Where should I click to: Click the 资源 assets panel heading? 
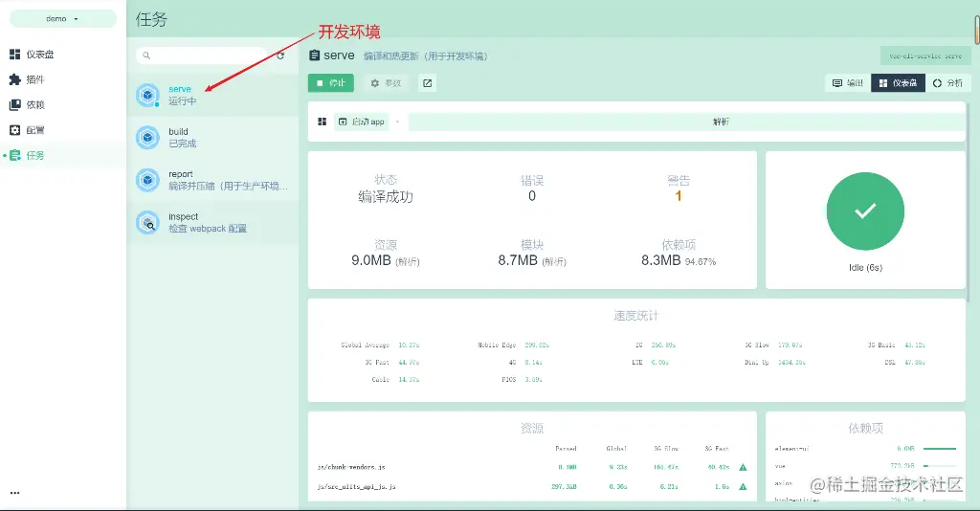click(x=532, y=428)
